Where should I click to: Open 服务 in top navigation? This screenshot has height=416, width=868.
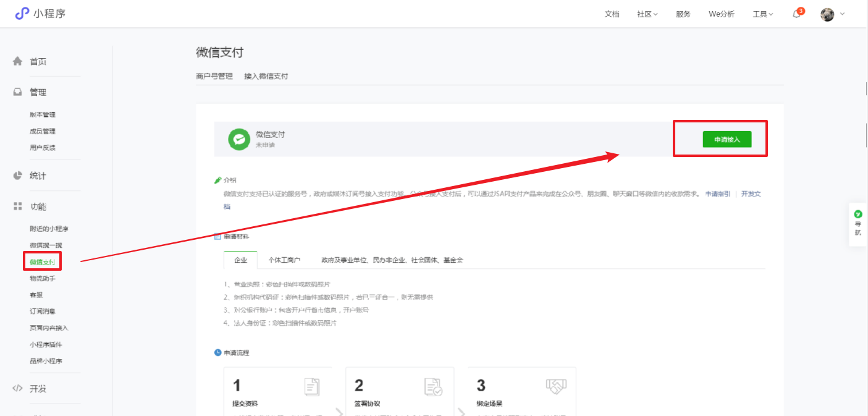tap(683, 14)
